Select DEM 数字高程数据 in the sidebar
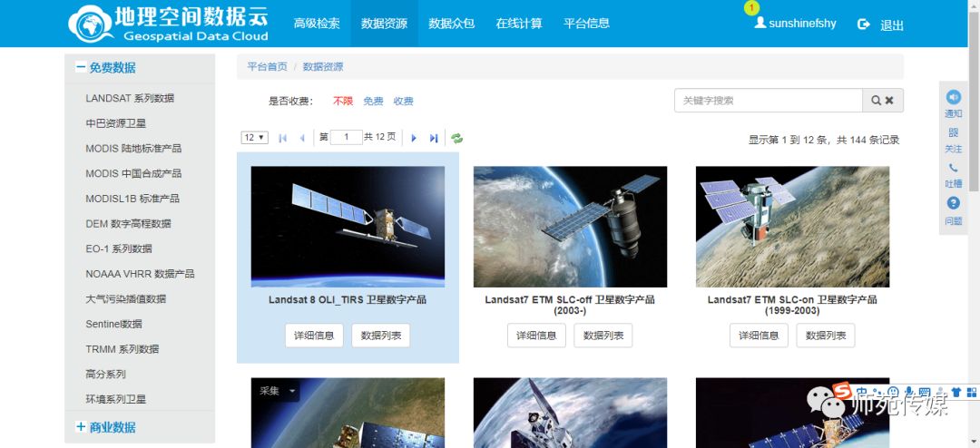Viewport: 980px width, 448px height. point(128,224)
